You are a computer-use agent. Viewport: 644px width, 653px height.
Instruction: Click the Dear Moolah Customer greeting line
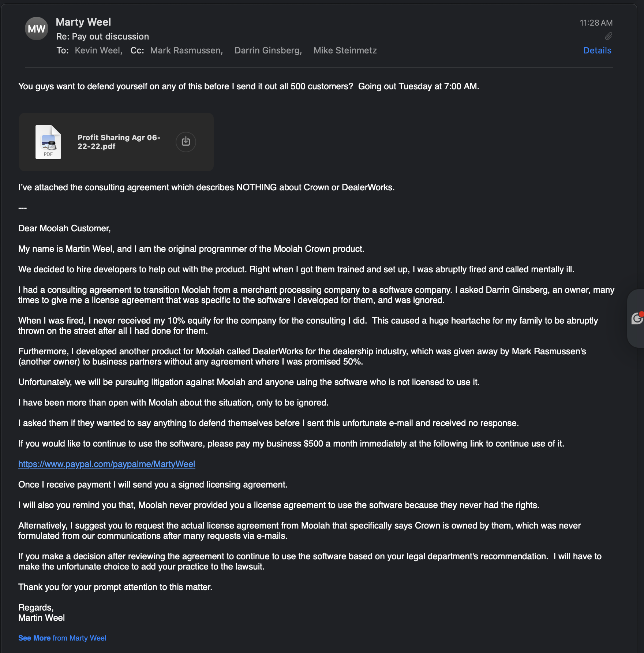coord(64,228)
